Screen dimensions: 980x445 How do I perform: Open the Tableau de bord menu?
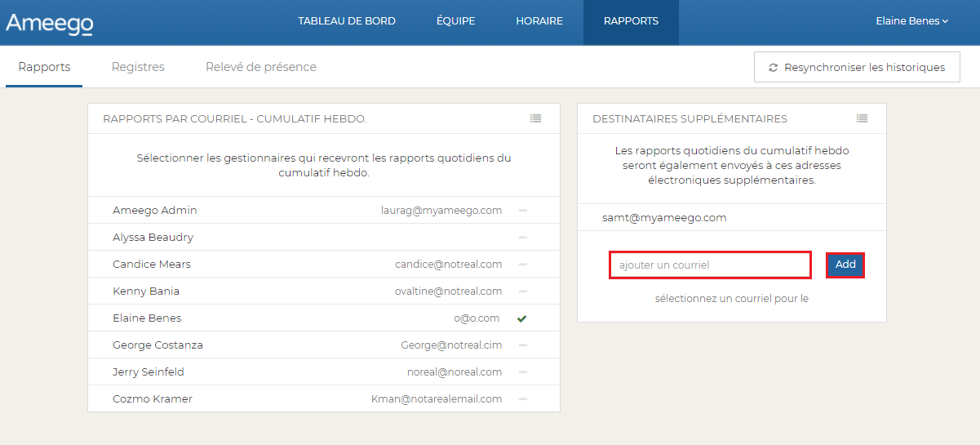pos(347,21)
